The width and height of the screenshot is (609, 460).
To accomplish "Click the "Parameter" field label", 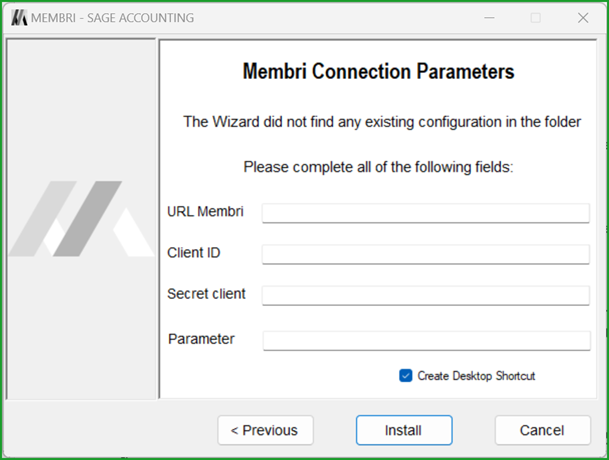I will [x=202, y=339].
